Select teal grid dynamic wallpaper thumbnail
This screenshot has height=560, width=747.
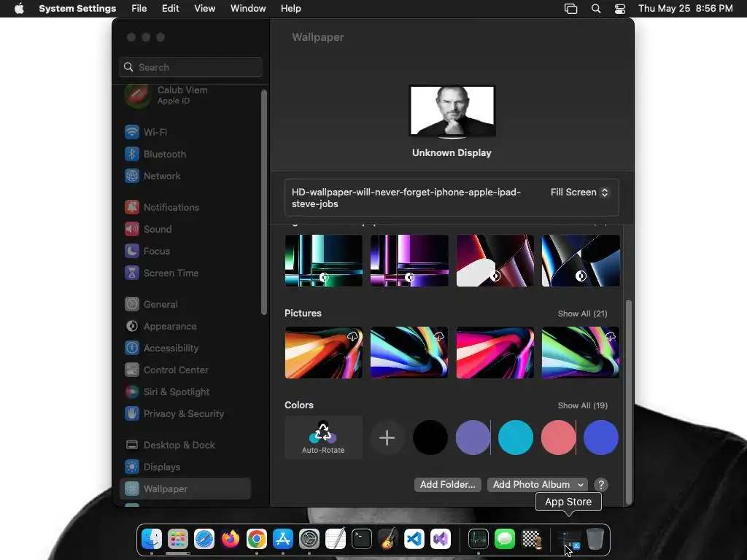click(323, 260)
